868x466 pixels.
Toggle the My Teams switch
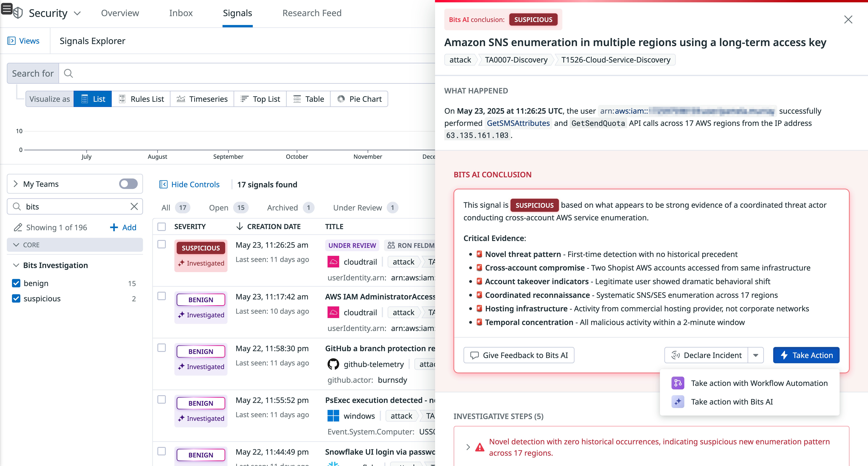[x=128, y=184]
